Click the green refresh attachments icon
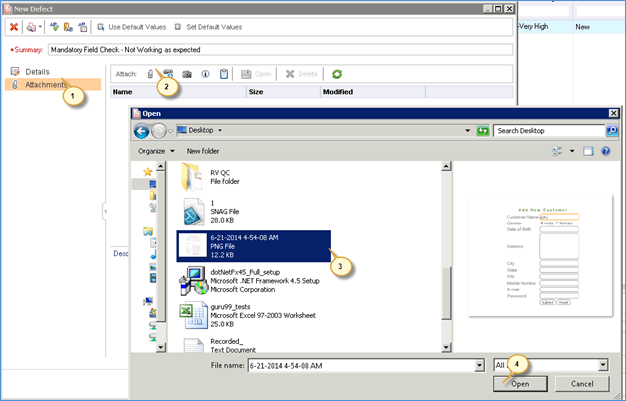This screenshot has height=401, width=626. tap(337, 74)
